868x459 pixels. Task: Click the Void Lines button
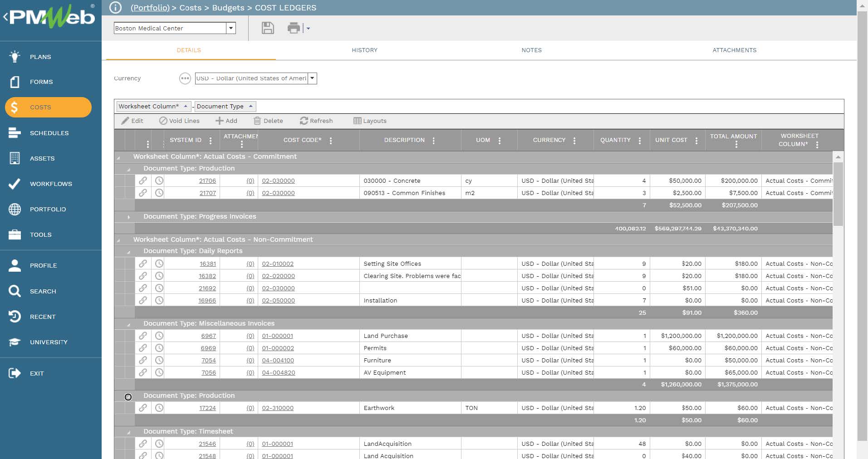click(179, 121)
